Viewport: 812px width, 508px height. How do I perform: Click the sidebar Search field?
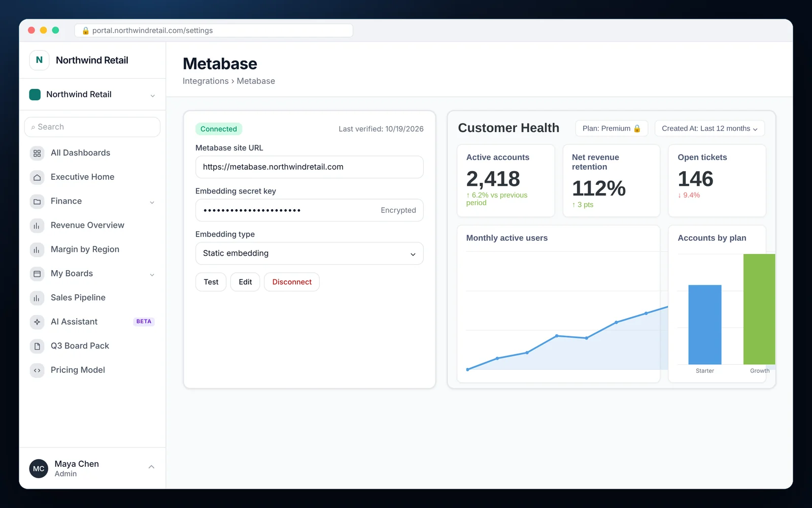pos(92,127)
